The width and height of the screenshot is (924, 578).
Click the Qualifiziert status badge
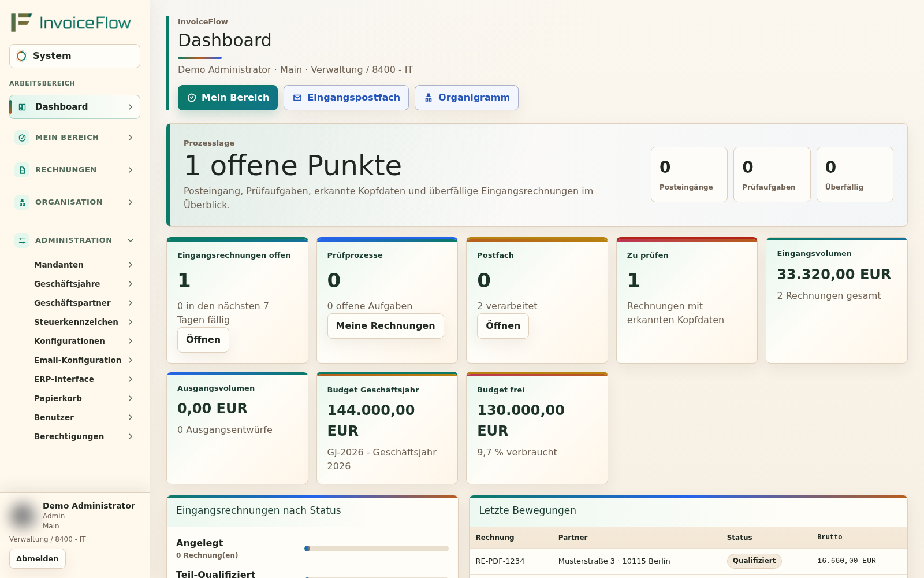(754, 561)
